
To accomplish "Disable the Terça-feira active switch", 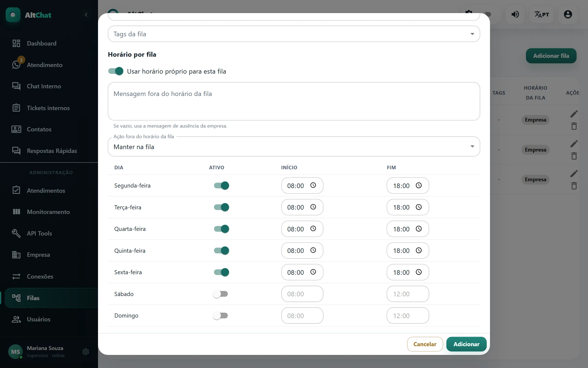I will point(221,207).
